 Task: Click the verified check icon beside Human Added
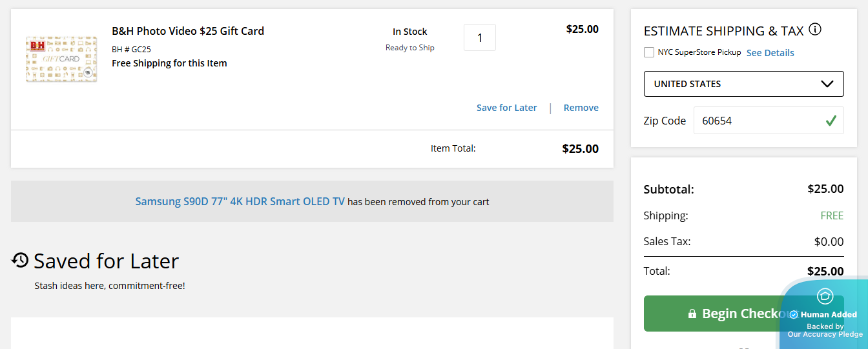[x=794, y=315]
